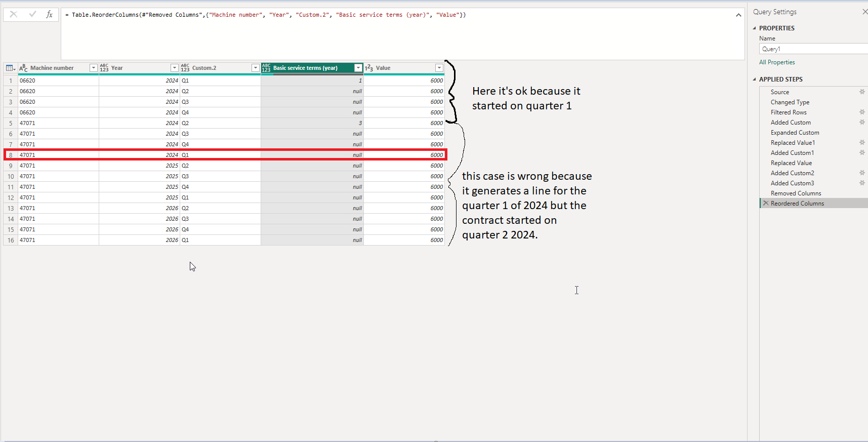Click the fx function icon
The image size is (868, 442).
(x=49, y=14)
